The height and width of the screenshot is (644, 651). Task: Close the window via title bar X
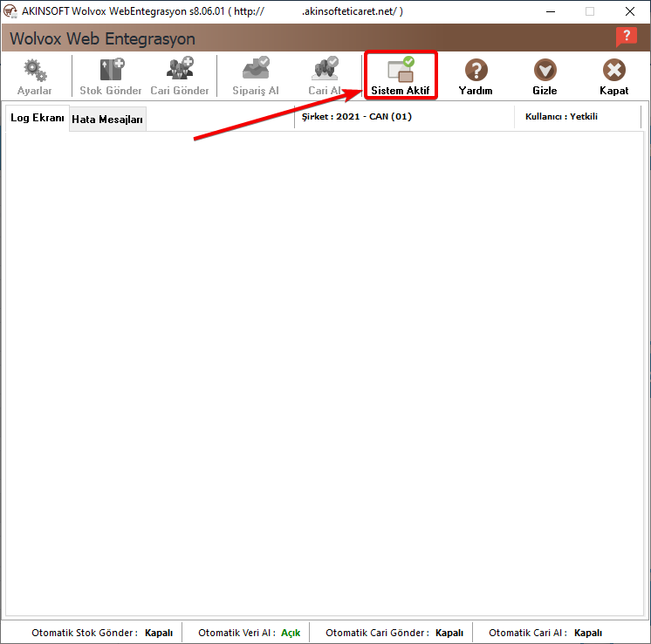tap(630, 11)
